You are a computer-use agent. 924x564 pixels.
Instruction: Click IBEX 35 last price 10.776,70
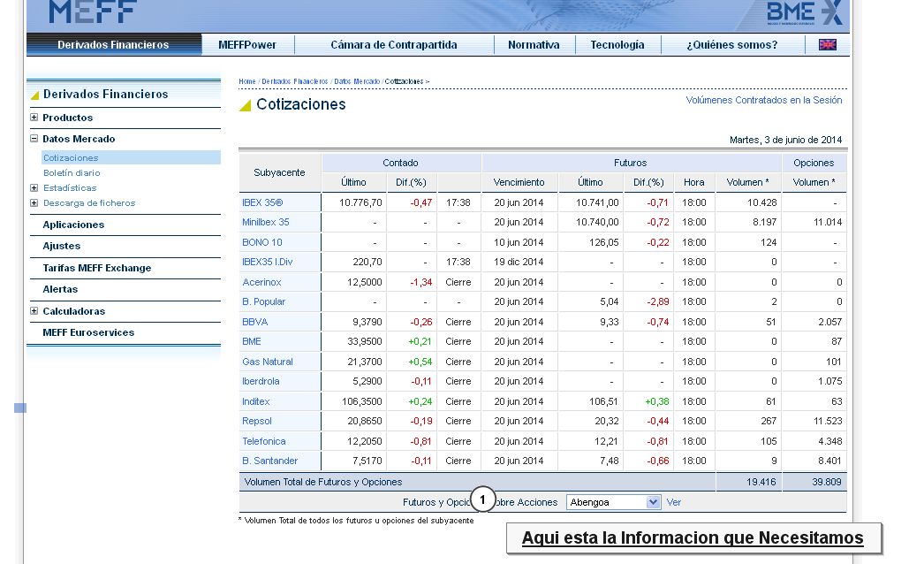[360, 202]
